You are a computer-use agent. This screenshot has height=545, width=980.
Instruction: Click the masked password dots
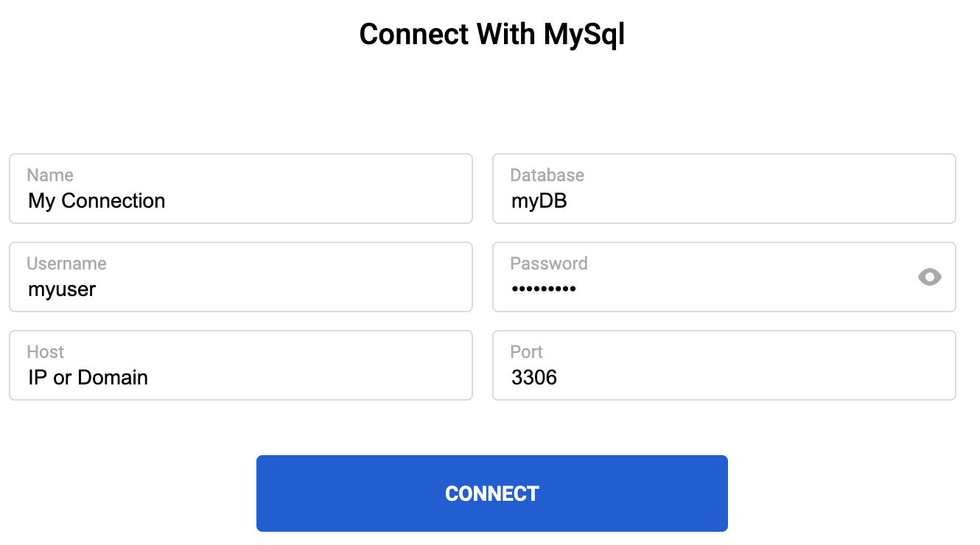[544, 289]
